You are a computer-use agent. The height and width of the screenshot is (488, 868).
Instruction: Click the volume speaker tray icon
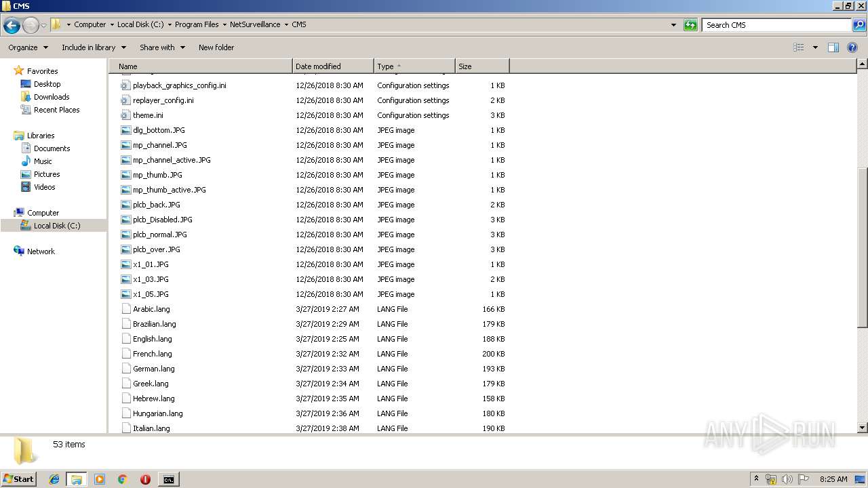click(x=787, y=479)
